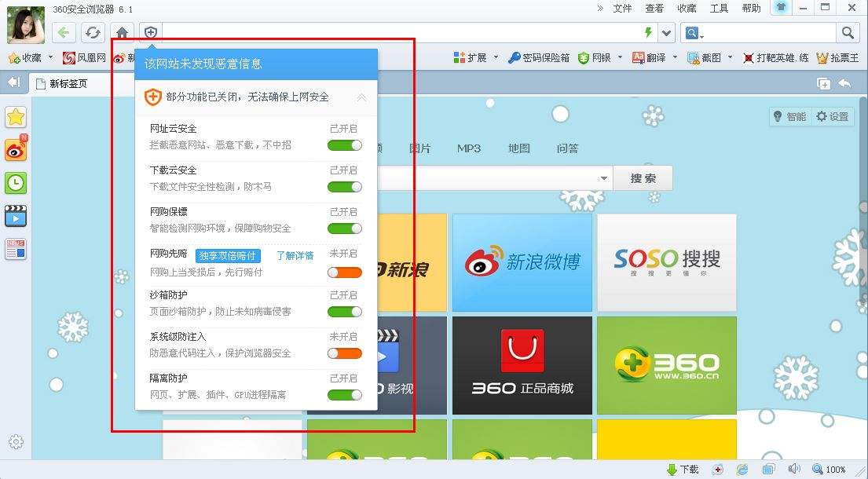Go to the home page icon
Screen dimensions: 868x479
coord(123,33)
